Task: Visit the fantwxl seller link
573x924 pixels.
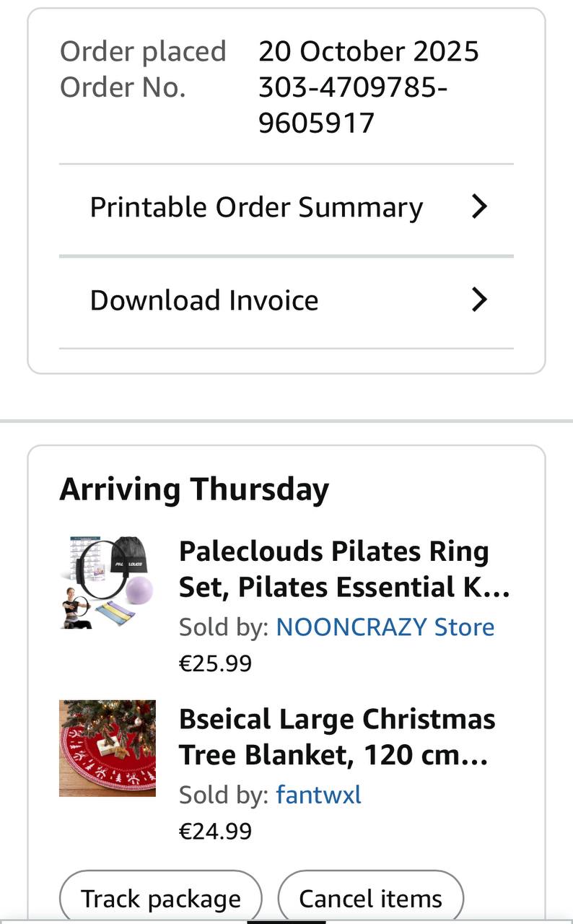Action: point(318,795)
